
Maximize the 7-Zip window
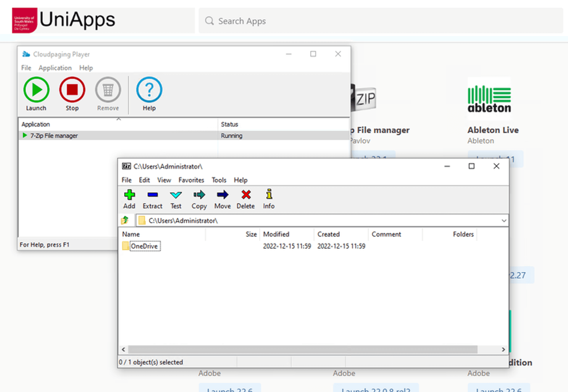point(472,166)
